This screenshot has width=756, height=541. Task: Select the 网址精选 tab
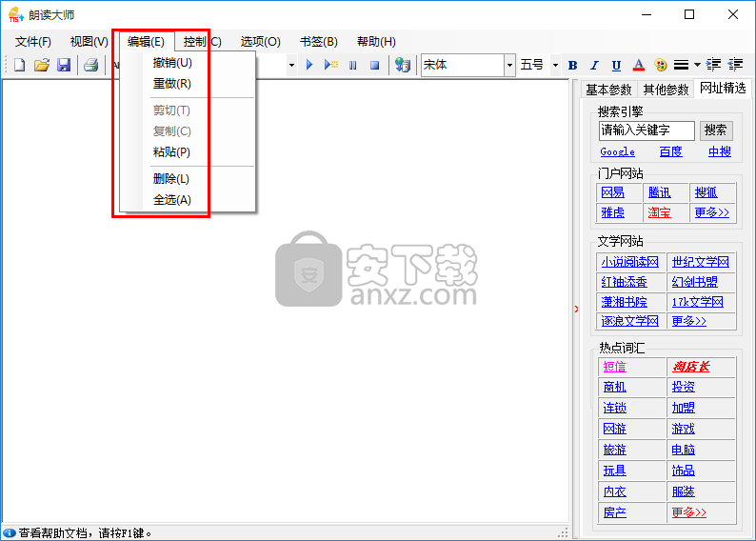[x=723, y=88]
